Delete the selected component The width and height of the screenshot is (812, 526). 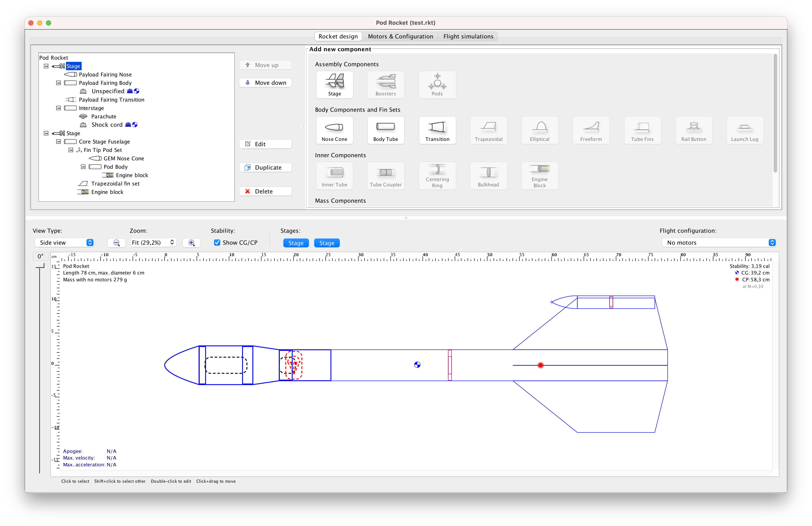(265, 191)
